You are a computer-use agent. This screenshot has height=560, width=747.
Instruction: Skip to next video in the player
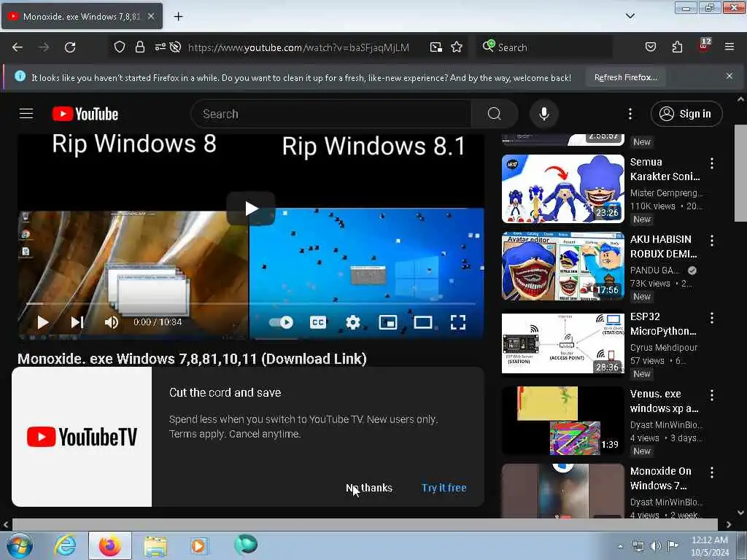coord(77,322)
